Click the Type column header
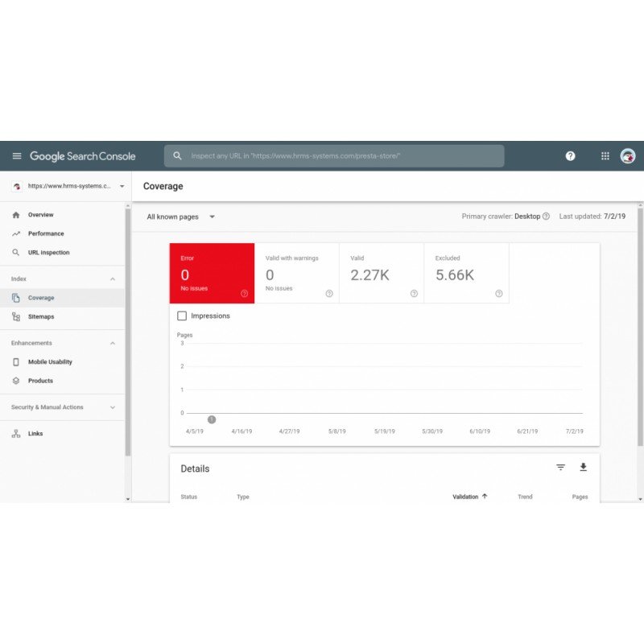The width and height of the screenshot is (644, 644). coord(243,497)
